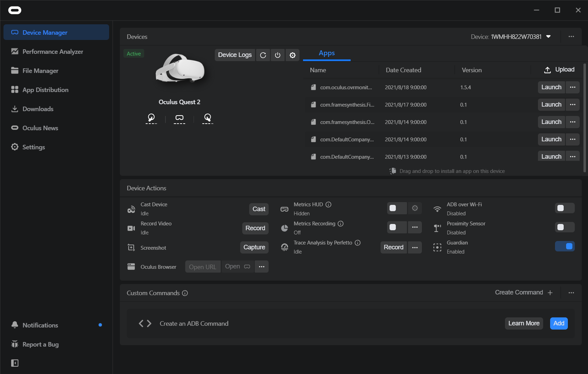Open Oculus Browser more options

point(262,267)
